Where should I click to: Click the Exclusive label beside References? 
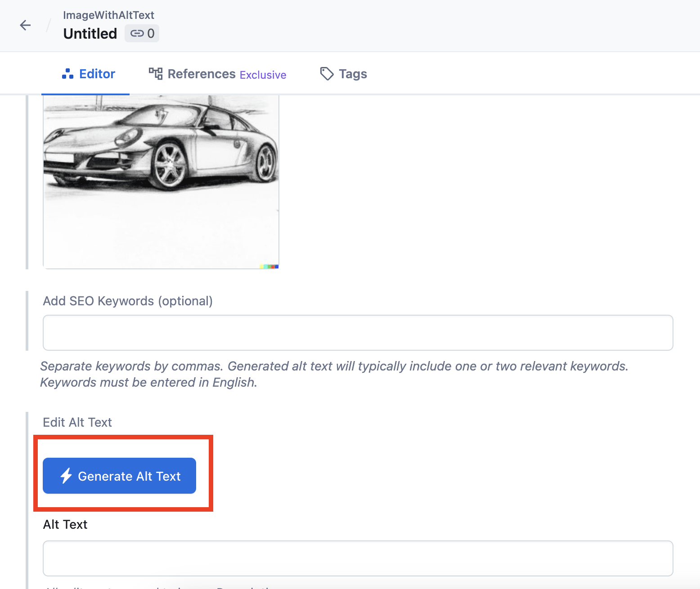coord(263,75)
